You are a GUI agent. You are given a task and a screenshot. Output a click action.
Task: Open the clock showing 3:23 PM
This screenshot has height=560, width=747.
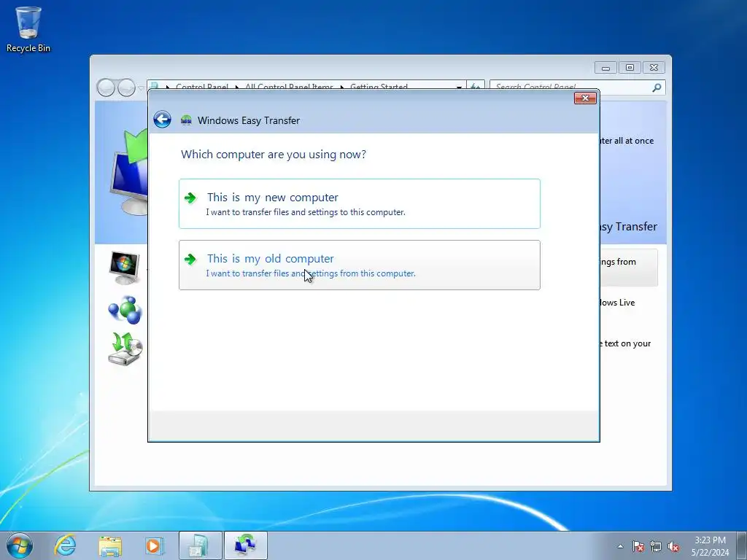point(710,545)
